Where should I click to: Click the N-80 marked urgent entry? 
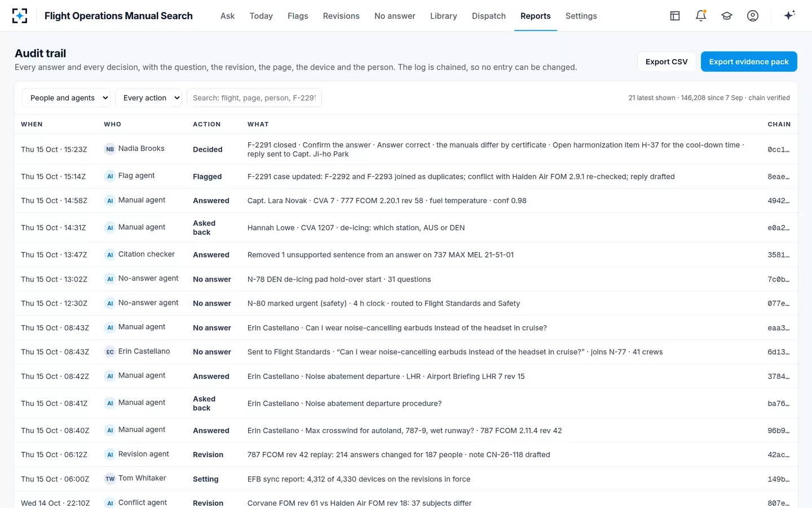tap(383, 304)
